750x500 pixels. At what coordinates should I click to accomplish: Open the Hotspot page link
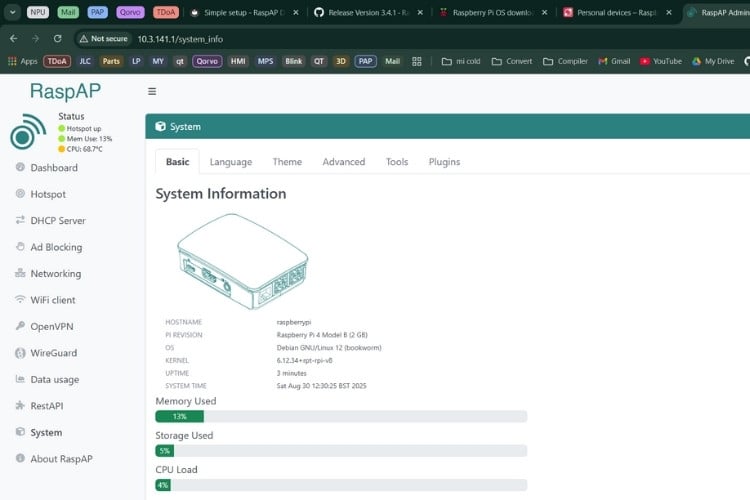(48, 194)
